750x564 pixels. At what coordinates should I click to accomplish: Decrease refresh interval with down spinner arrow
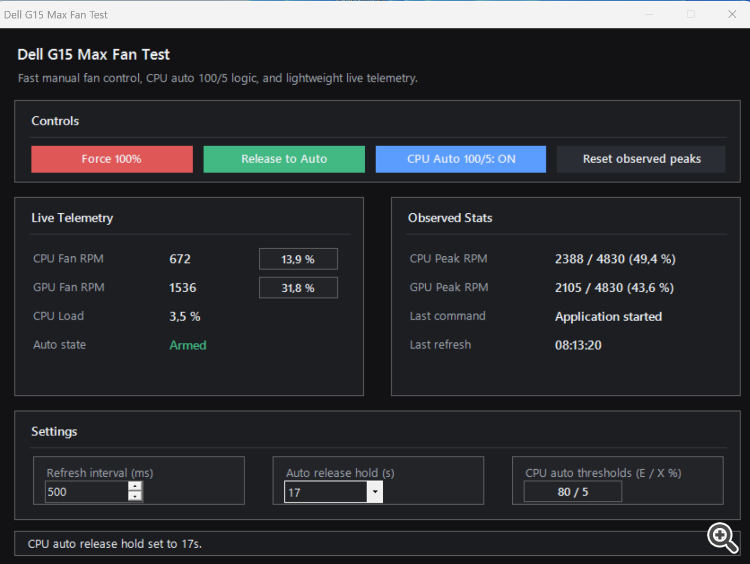click(135, 496)
